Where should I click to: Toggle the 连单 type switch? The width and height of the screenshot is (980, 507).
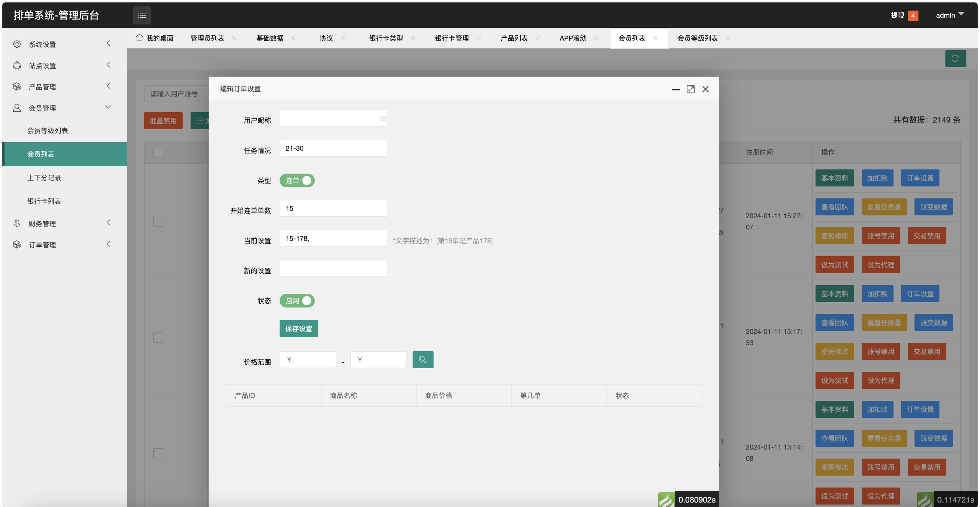pos(297,181)
